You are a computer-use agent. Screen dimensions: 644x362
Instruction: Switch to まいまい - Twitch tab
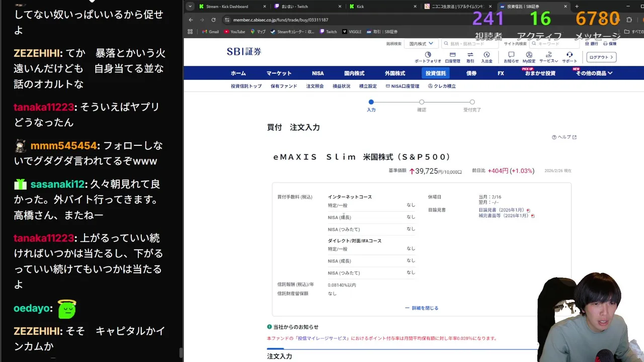[307, 7]
